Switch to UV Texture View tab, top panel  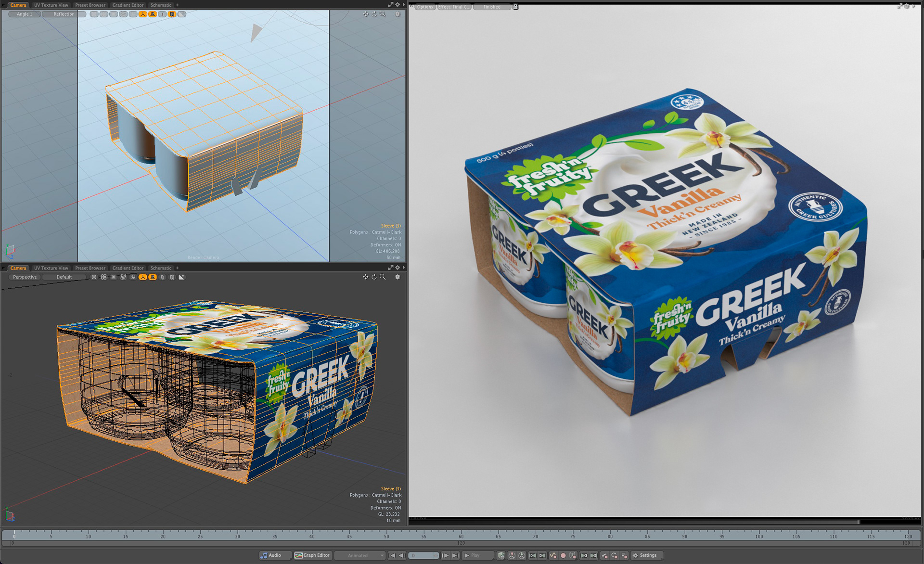pos(51,5)
